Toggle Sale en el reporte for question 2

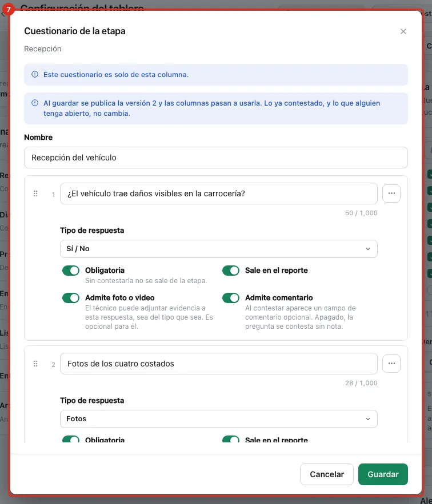pos(231,439)
